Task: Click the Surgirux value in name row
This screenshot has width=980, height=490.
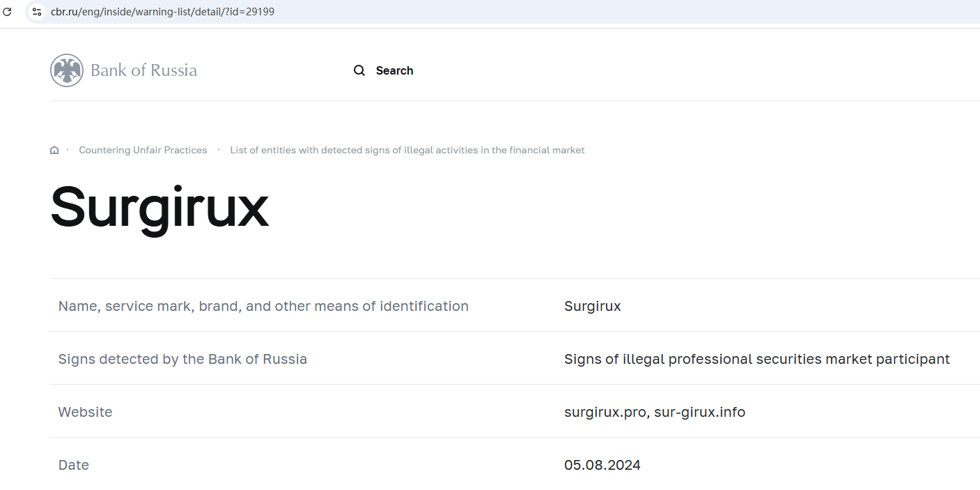Action: 592,306
